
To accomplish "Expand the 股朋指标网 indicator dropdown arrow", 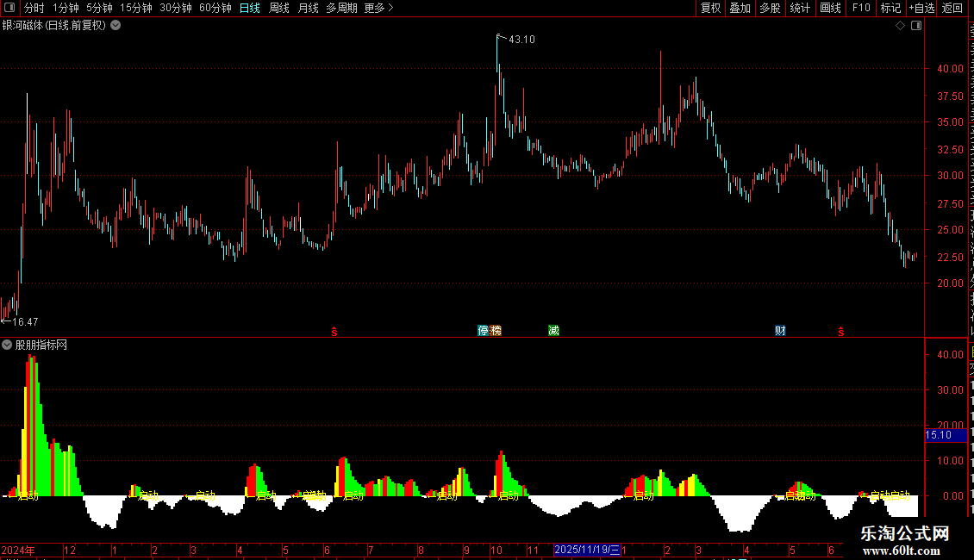I will click(7, 345).
